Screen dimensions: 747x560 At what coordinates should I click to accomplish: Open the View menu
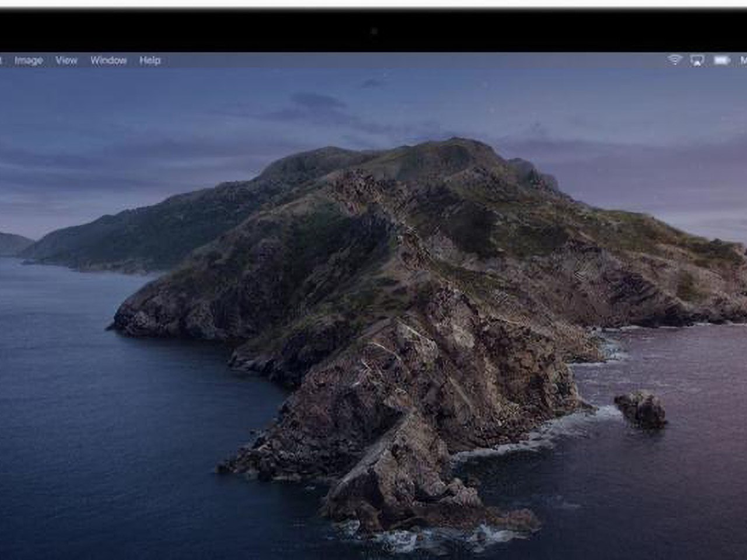coord(67,60)
